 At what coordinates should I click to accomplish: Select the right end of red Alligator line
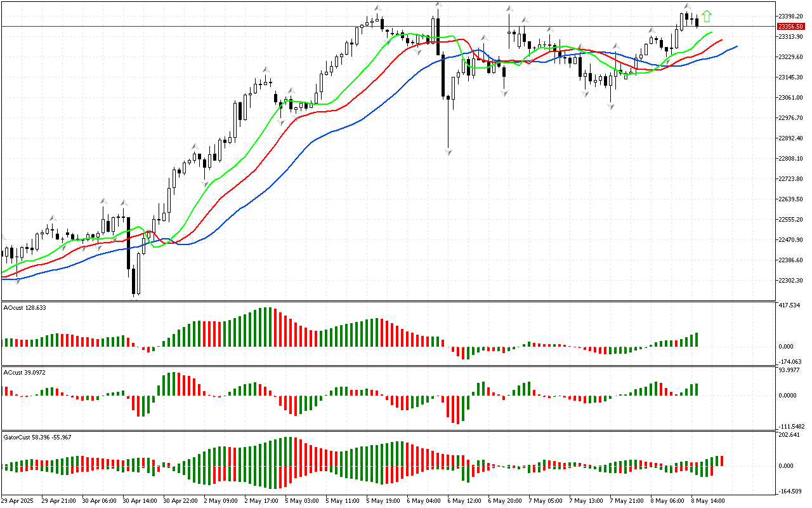point(722,40)
